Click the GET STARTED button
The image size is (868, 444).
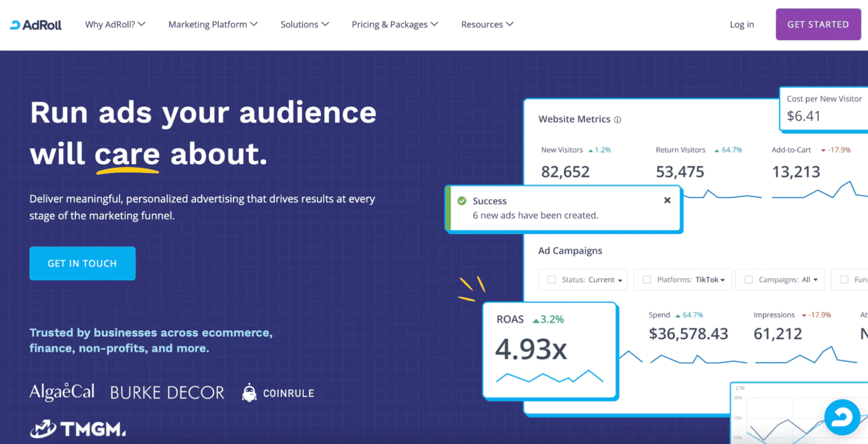(818, 24)
